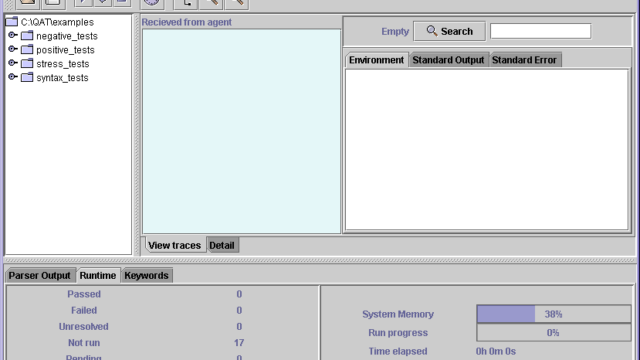Click the '0h 0m 0s' elapsed time value
The width and height of the screenshot is (640, 360).
(496, 351)
